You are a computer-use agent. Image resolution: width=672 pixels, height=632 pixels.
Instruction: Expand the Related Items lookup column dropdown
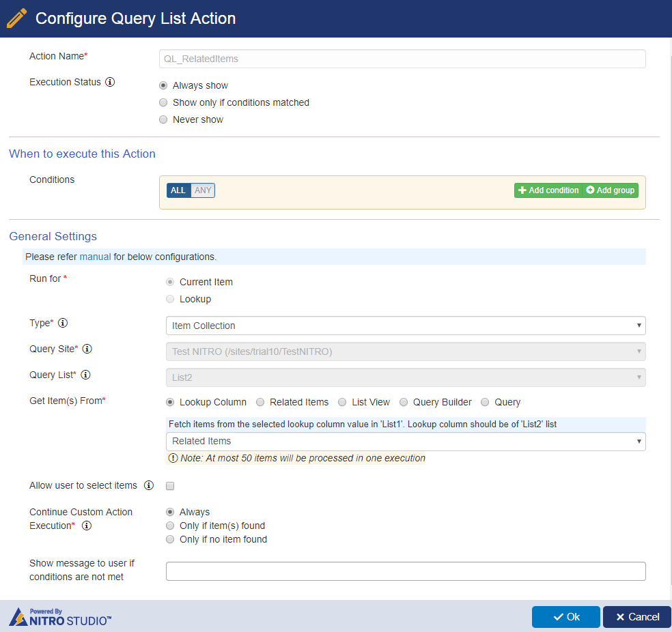(406, 441)
